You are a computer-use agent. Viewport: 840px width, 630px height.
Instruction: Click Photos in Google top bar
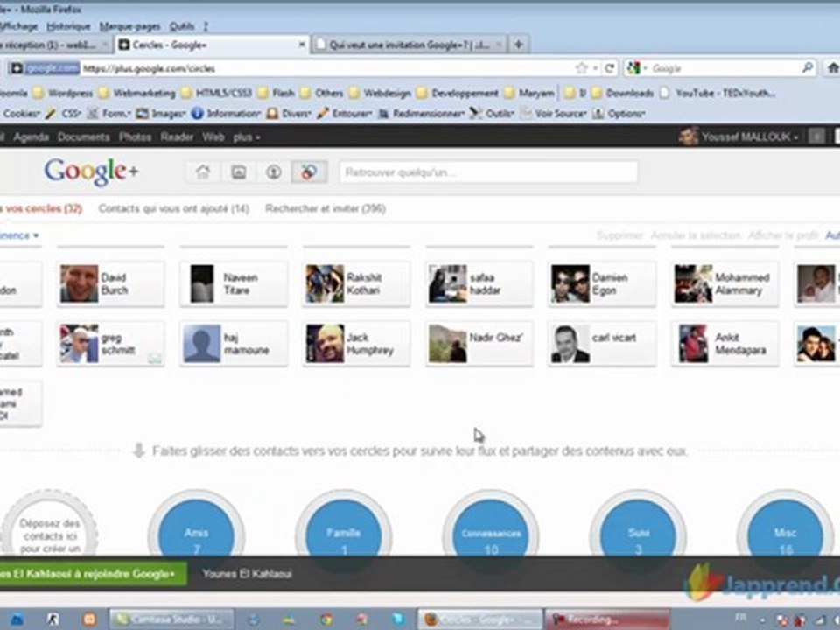pyautogui.click(x=135, y=137)
